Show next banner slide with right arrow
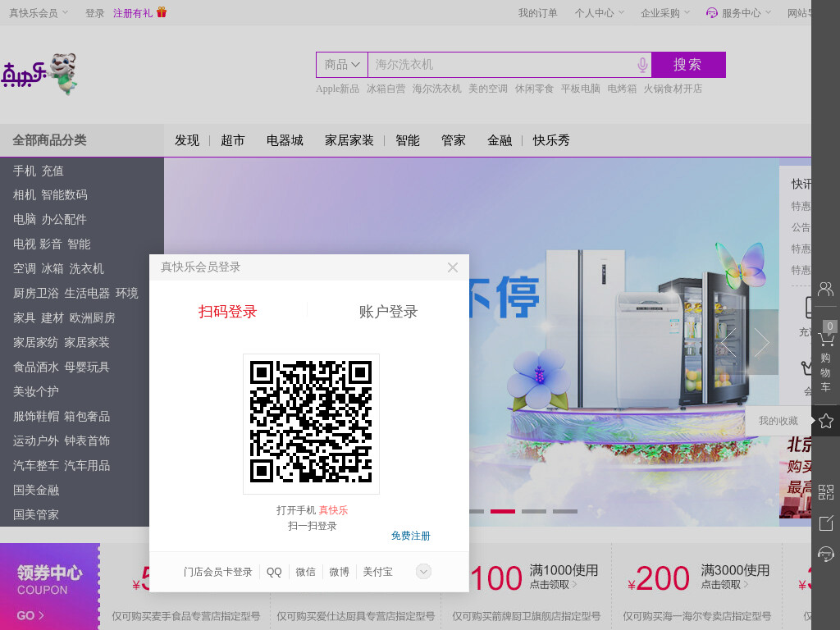This screenshot has width=840, height=630. (761, 342)
